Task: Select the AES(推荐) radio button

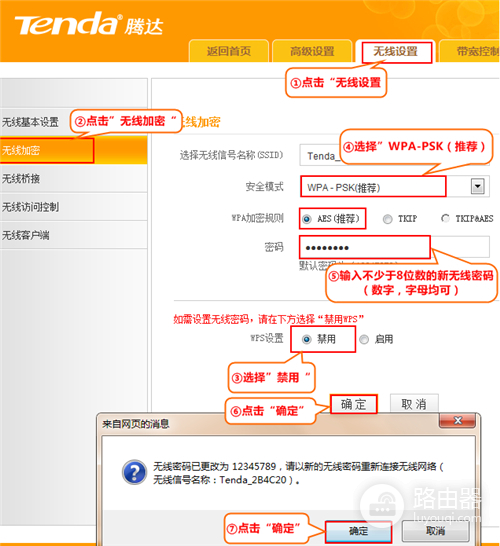Action: 307,219
